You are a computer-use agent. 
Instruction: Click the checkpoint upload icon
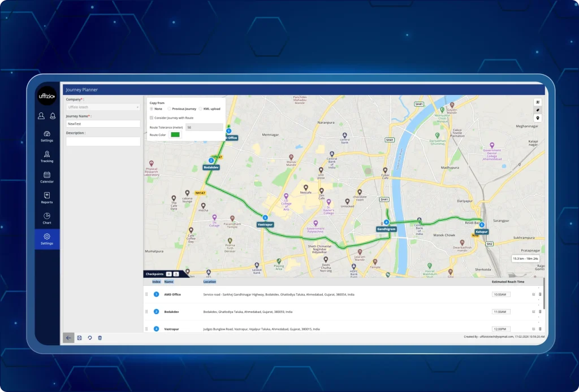pyautogui.click(x=176, y=274)
